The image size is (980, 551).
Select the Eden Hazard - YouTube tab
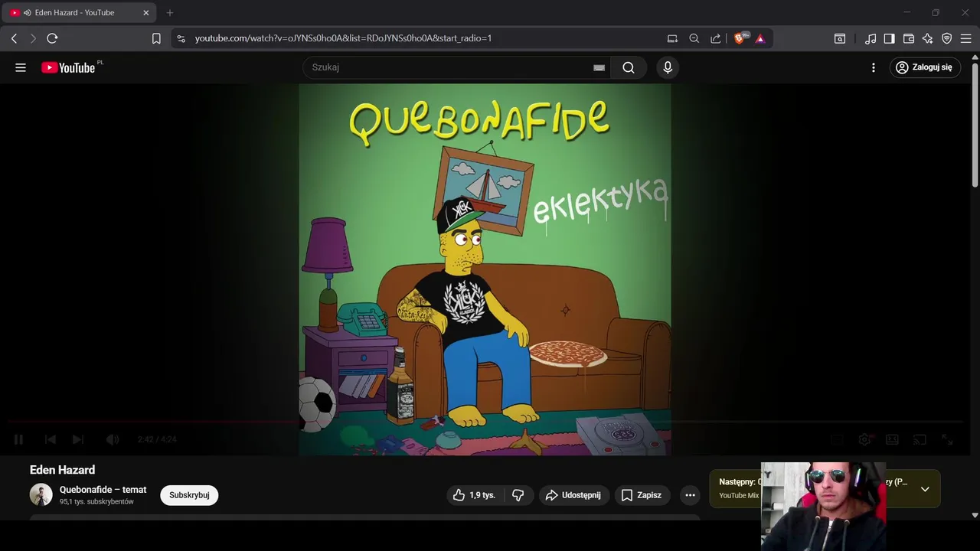pos(79,12)
